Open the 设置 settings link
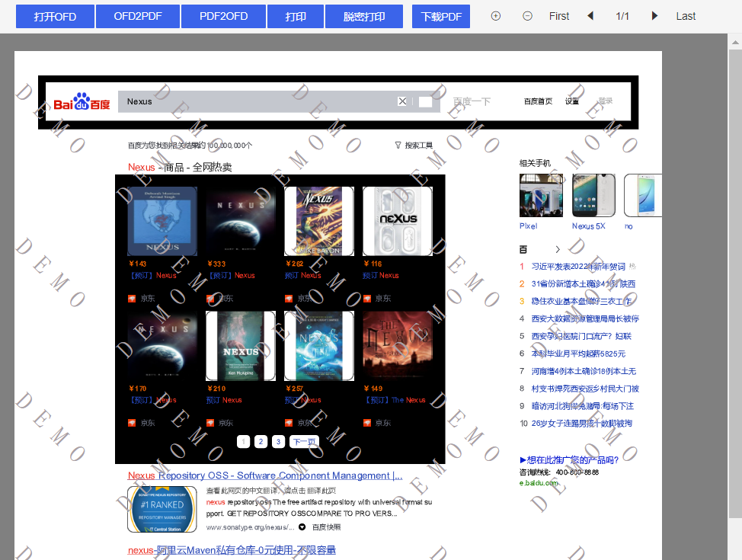The width and height of the screenshot is (742, 560). (571, 101)
